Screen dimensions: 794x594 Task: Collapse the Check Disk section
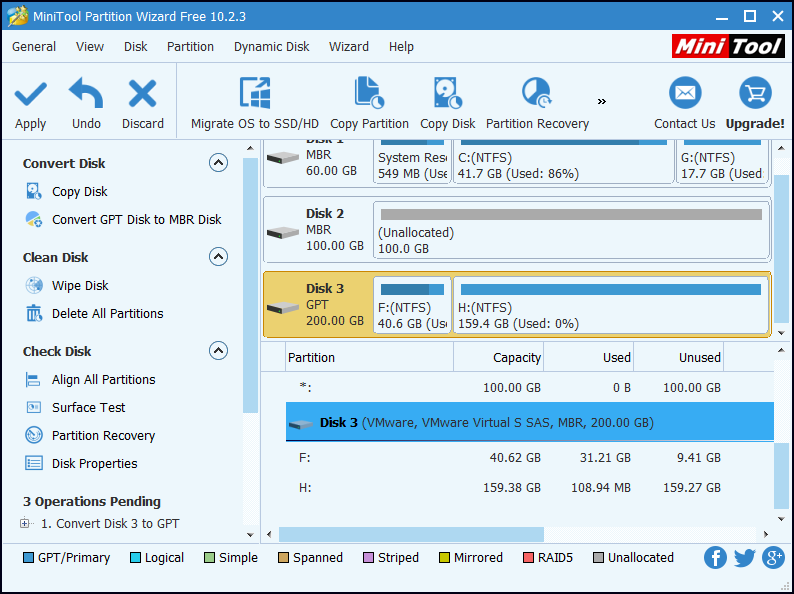tap(218, 351)
